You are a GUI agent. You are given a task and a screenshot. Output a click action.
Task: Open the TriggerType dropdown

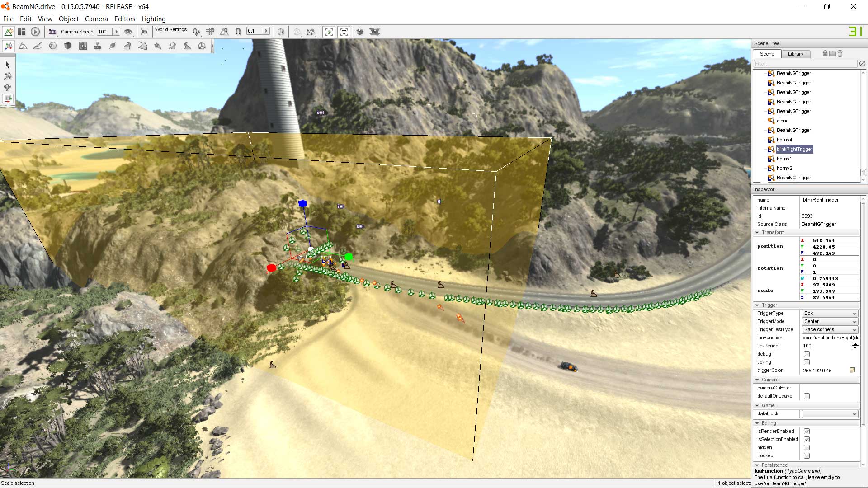pyautogui.click(x=830, y=314)
